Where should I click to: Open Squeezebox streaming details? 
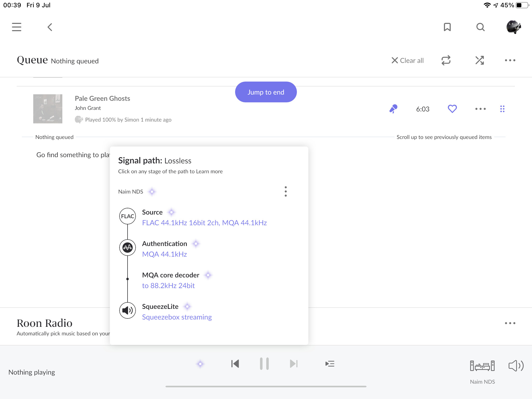177,317
